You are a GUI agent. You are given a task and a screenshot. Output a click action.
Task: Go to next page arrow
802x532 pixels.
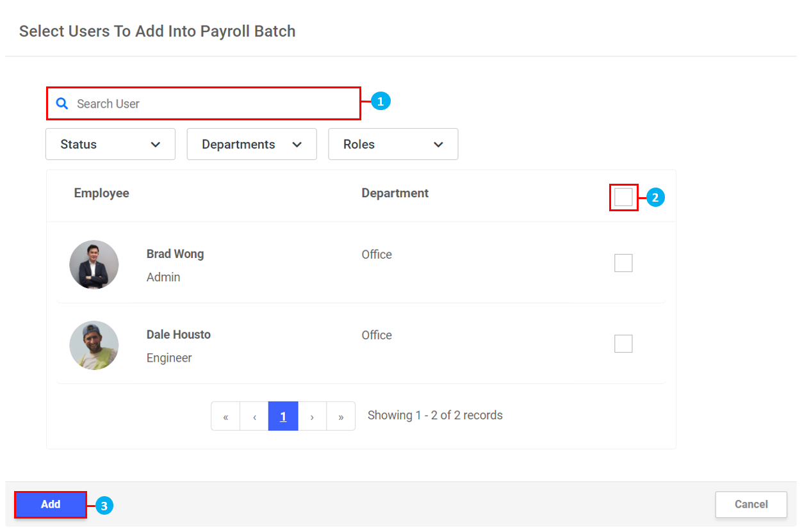point(312,417)
